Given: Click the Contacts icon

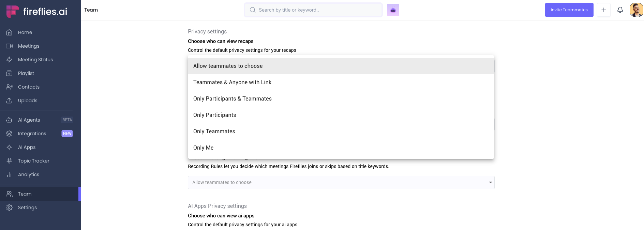Looking at the screenshot, I should tap(9, 87).
